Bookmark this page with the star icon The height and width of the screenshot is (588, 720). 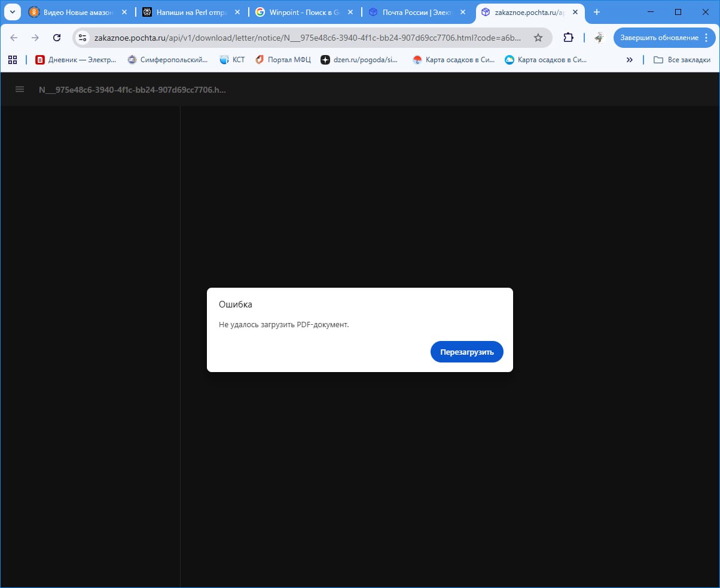point(538,38)
